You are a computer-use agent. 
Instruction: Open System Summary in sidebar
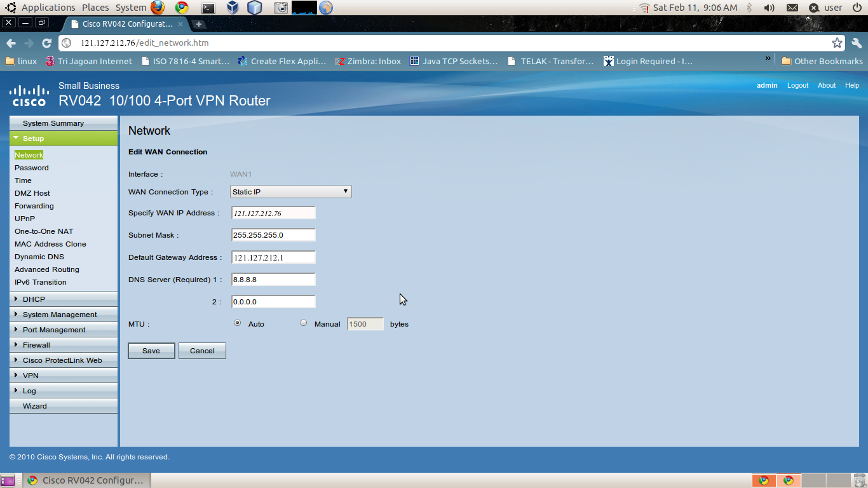64,123
